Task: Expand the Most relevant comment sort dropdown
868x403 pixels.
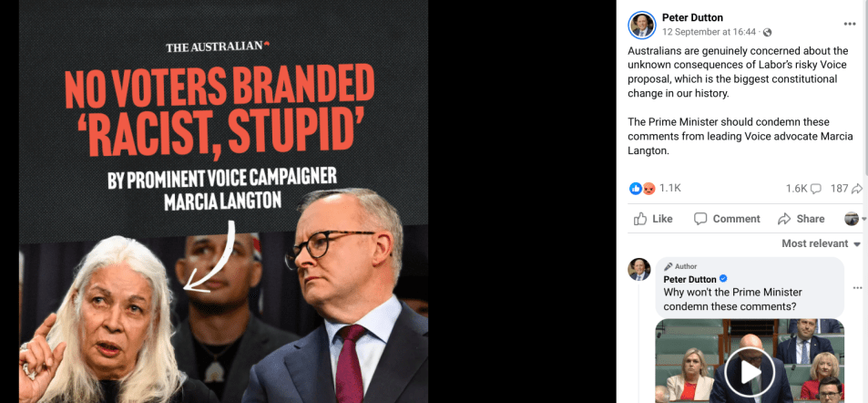Action: (821, 243)
